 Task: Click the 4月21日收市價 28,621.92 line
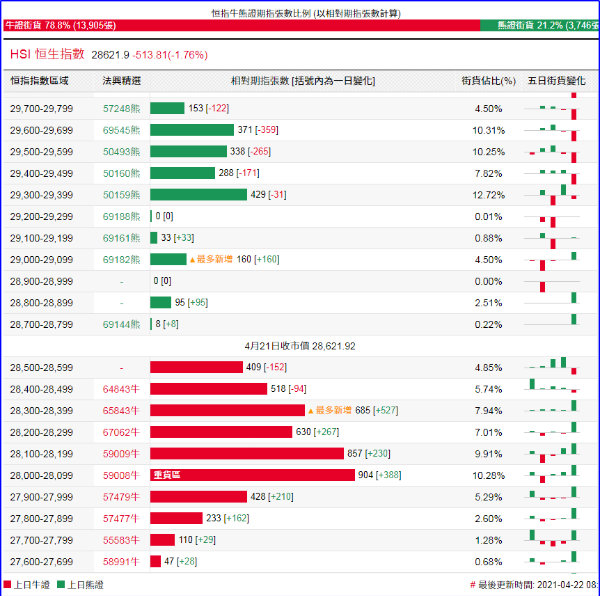click(300, 346)
